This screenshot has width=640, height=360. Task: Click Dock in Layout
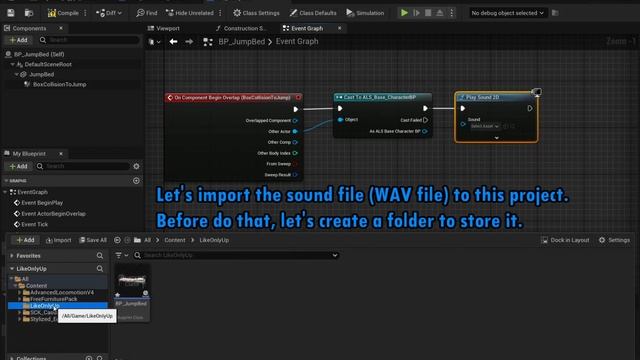tap(565, 240)
